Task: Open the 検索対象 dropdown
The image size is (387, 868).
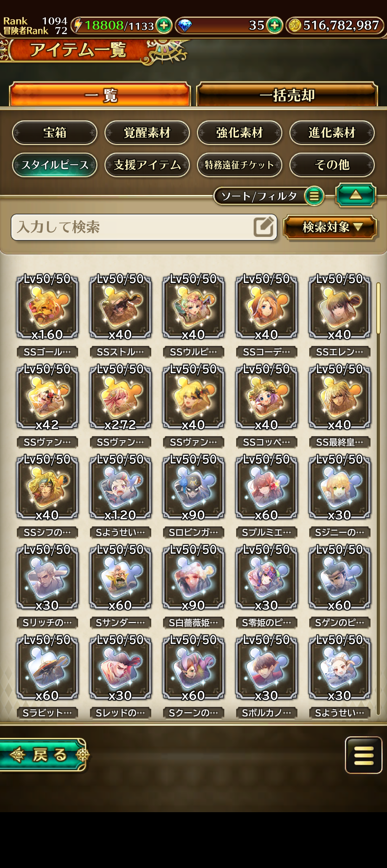Action: click(330, 227)
